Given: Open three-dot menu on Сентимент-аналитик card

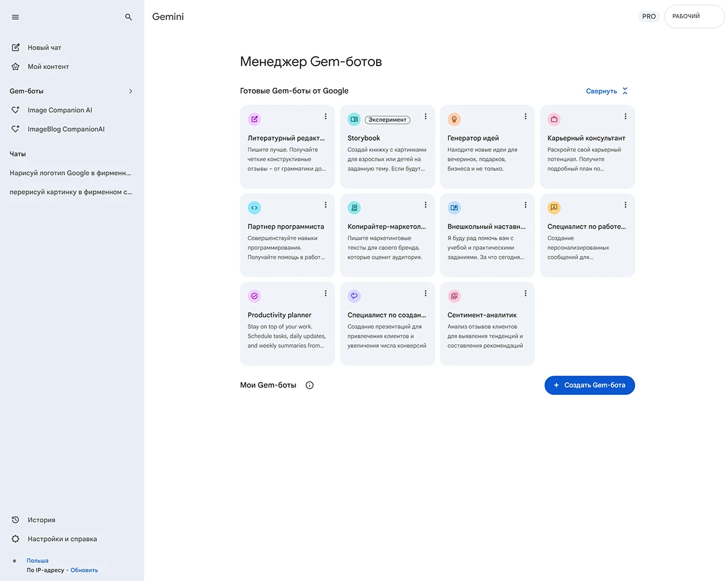Looking at the screenshot, I should point(525,294).
